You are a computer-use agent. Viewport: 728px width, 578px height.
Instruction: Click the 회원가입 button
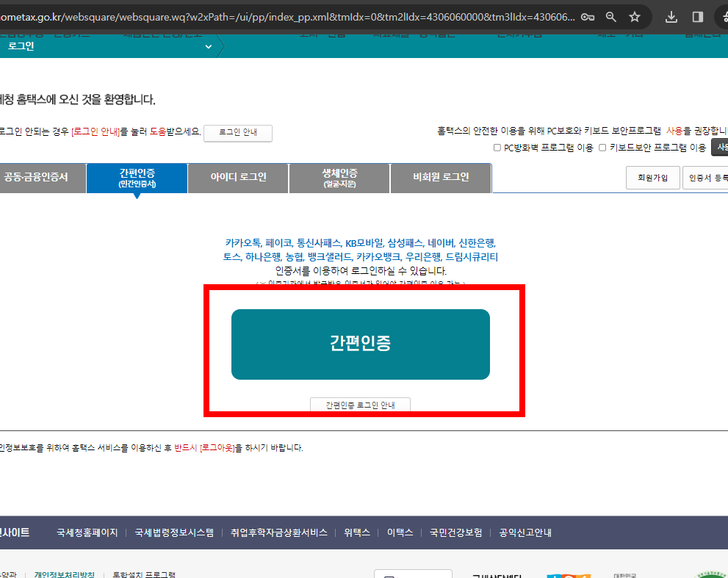point(652,178)
